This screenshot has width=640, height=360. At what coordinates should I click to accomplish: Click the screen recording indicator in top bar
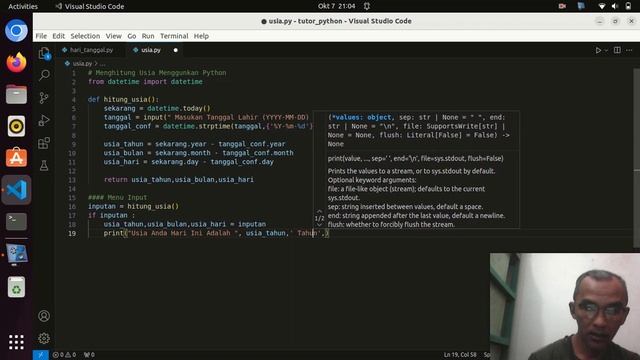[x=562, y=6]
